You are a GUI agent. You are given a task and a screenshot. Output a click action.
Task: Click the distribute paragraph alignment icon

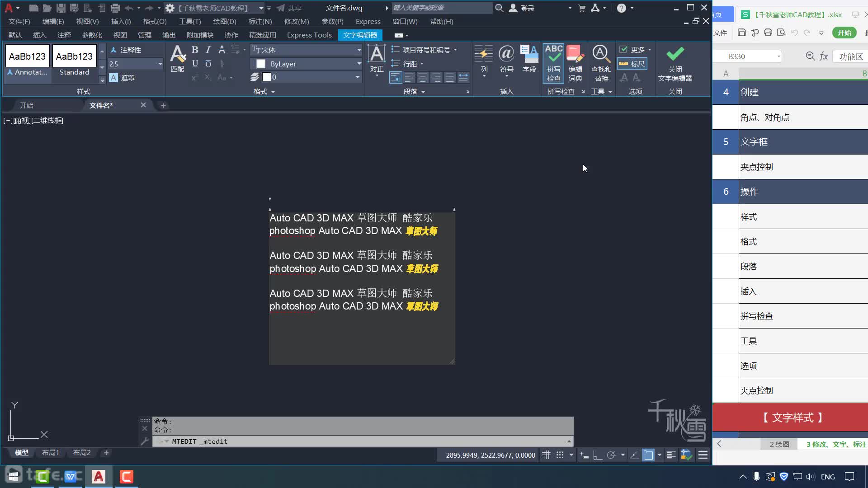463,78
